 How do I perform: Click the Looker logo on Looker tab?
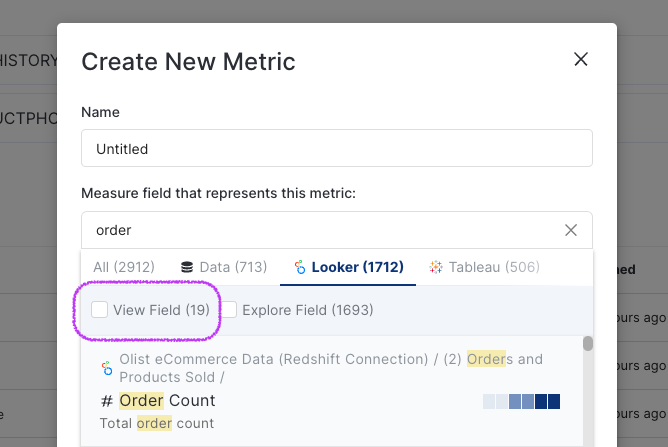tap(300, 267)
